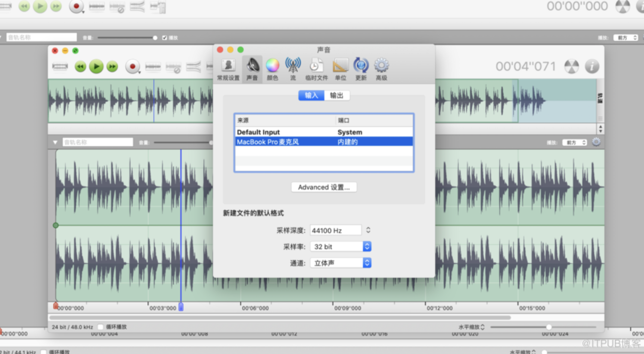Switch to the 输入 tab
Viewport: 644px width, 354px height.
tap(311, 95)
